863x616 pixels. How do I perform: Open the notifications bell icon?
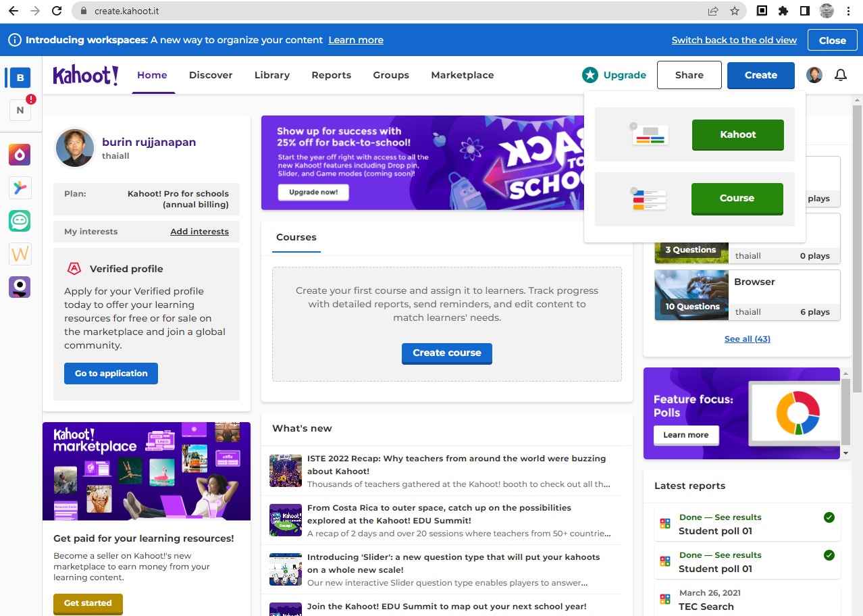(841, 75)
